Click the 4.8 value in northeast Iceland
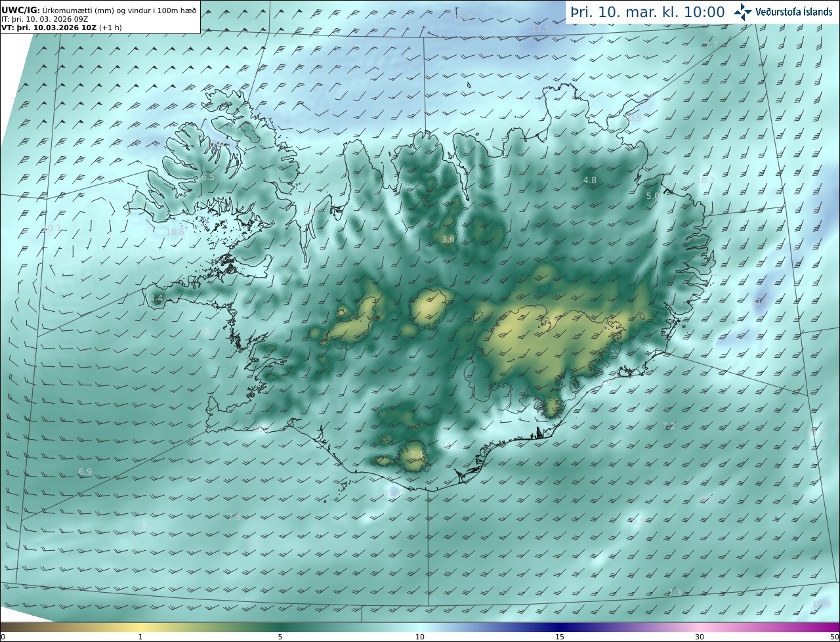The image size is (840, 642). [x=590, y=180]
